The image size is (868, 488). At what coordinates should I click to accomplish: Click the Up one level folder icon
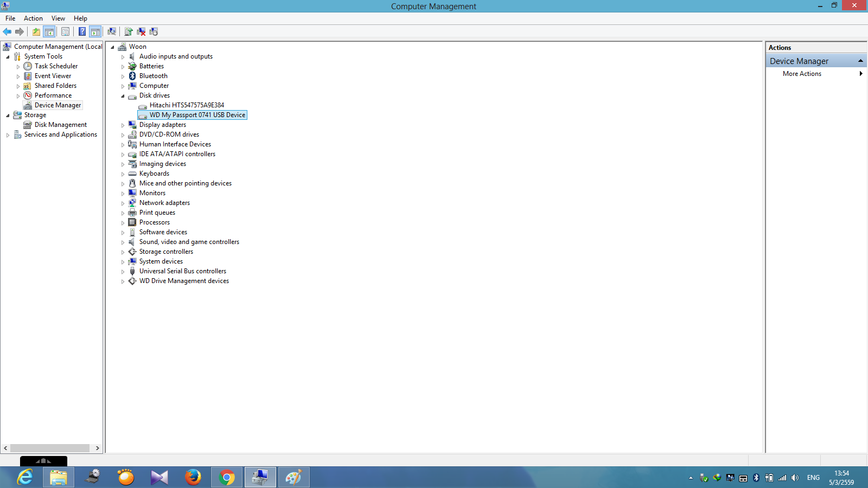36,31
